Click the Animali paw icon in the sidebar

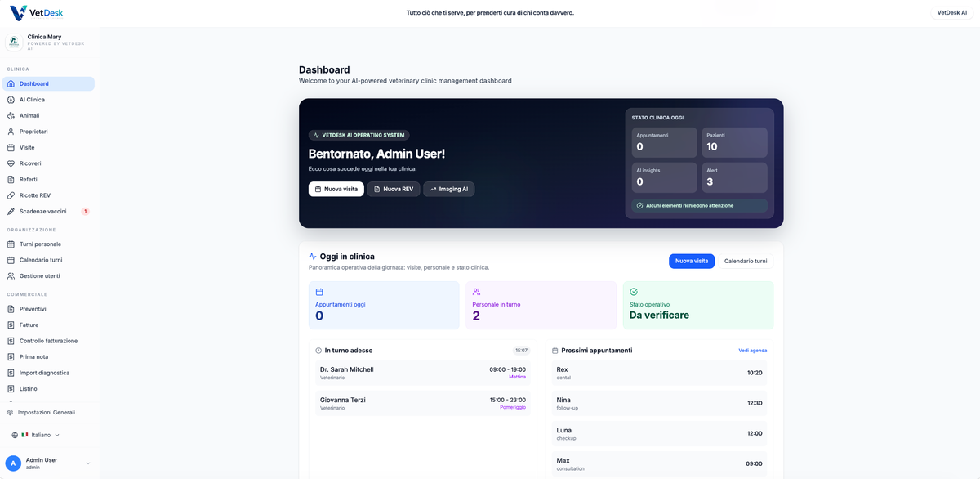pyautogui.click(x=11, y=115)
